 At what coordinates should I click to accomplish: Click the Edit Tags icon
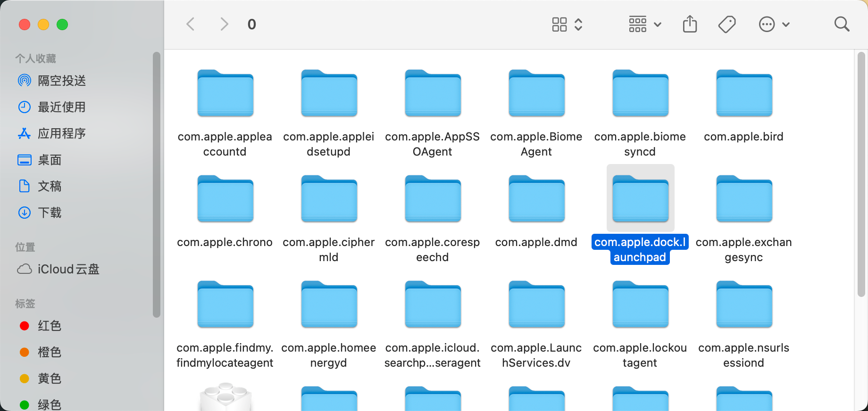point(727,24)
